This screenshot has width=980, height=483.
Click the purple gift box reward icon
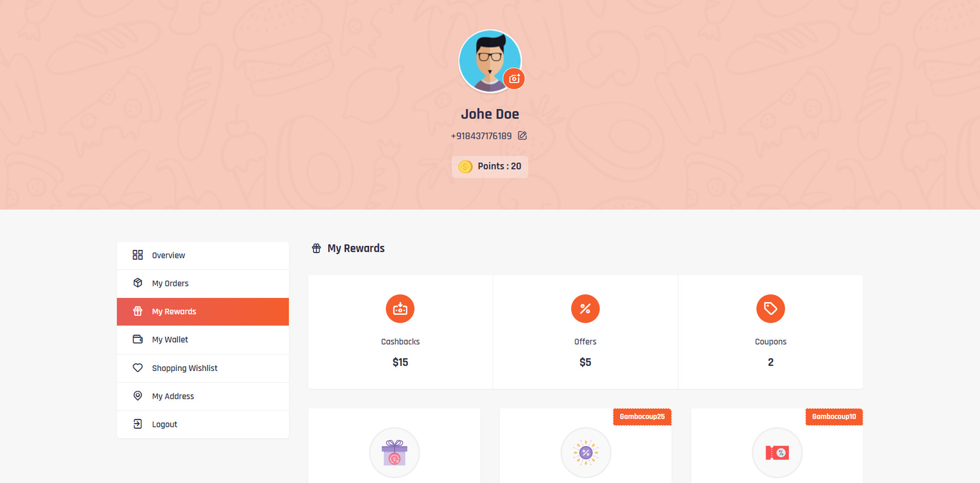point(394,453)
